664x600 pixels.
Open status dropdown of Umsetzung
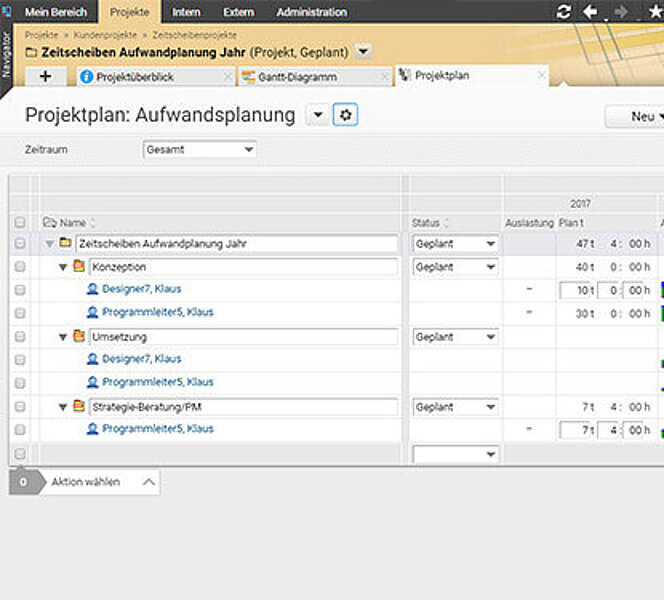pos(455,337)
